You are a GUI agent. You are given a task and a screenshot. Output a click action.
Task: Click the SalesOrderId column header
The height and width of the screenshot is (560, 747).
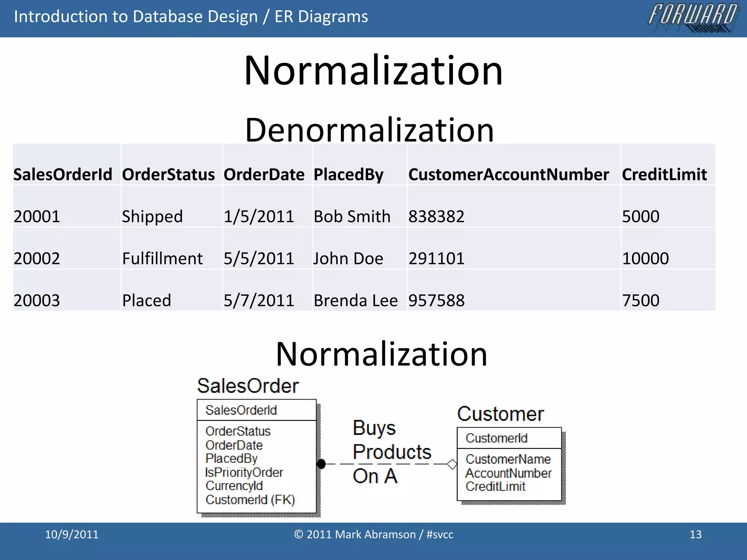click(x=63, y=174)
